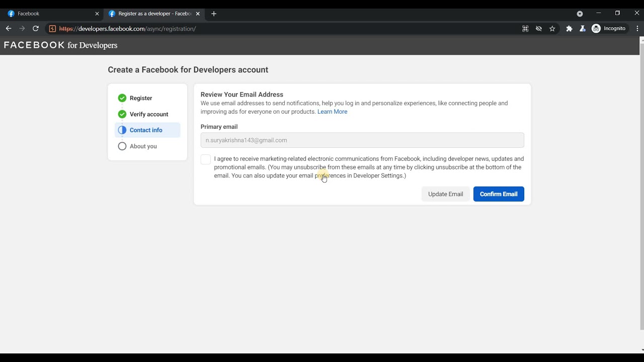Reload the page with refresh icon
644x362 pixels.
(x=36, y=29)
